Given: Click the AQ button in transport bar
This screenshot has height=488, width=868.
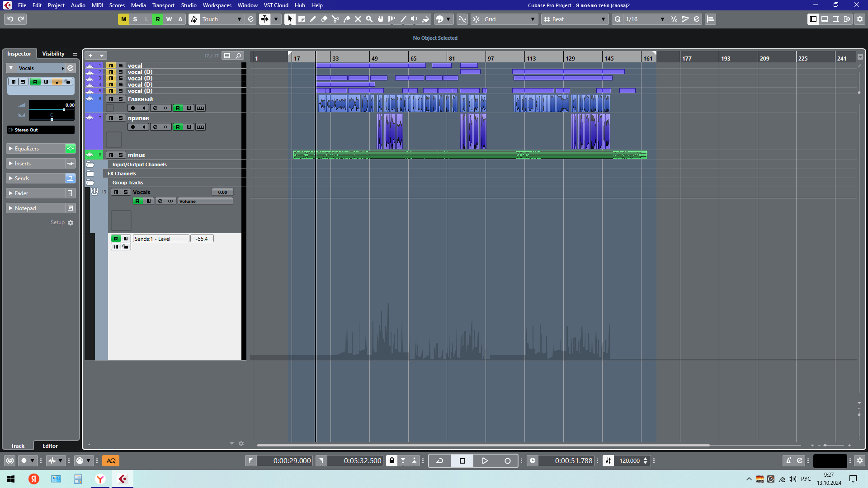Looking at the screenshot, I should click(111, 461).
